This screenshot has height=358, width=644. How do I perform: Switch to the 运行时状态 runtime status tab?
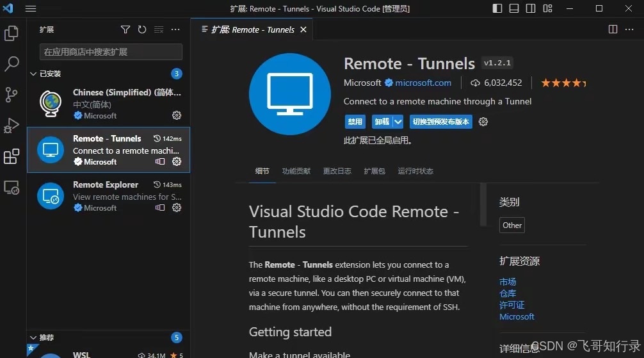tap(415, 171)
